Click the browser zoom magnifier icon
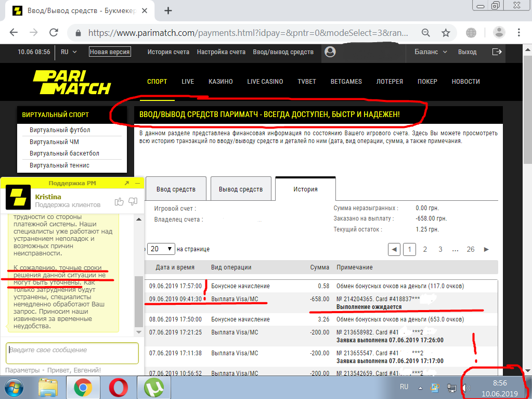 [425, 33]
